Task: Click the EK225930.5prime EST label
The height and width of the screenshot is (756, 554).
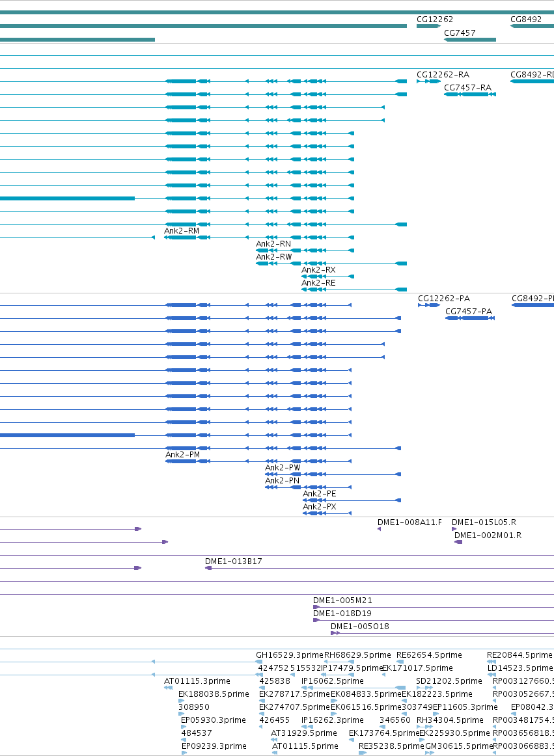Action: point(454,733)
